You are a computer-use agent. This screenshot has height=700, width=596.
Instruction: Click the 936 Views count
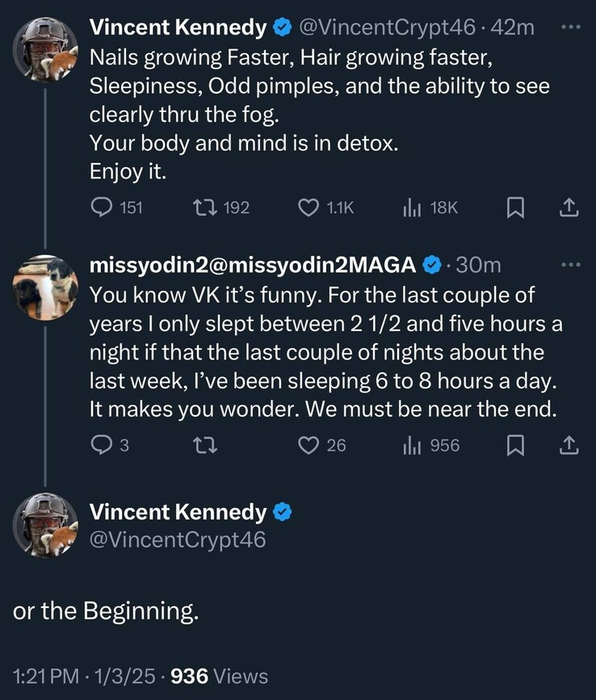[x=220, y=676]
